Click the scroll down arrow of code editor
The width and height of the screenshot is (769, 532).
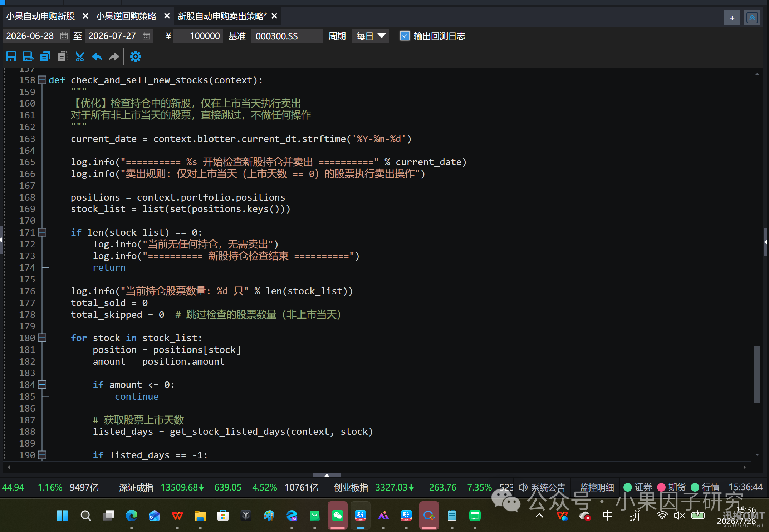757,455
